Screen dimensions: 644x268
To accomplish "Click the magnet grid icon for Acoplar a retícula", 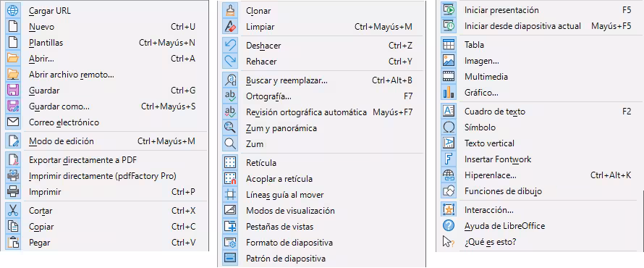I will coord(230,179).
